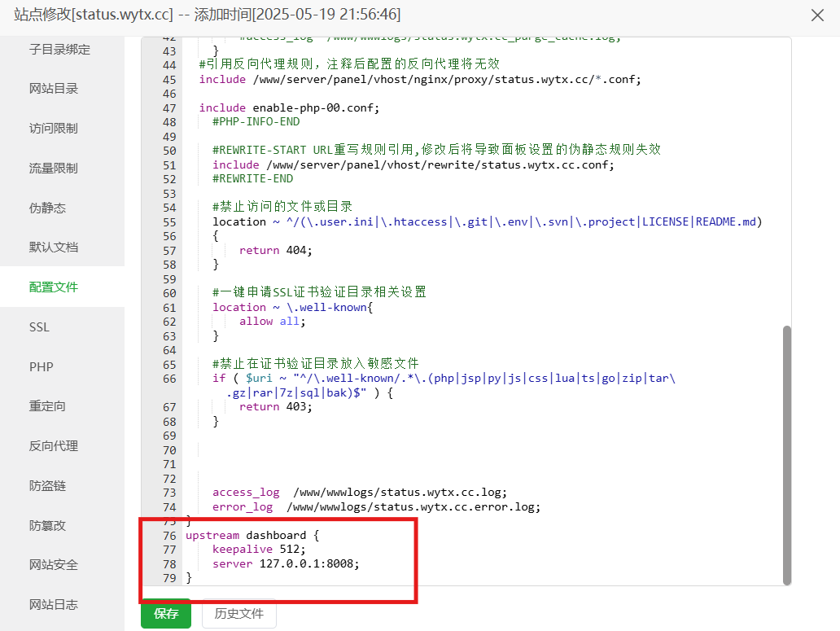This screenshot has width=840, height=631.
Task: Click line number 76 in gutter
Action: (169, 536)
